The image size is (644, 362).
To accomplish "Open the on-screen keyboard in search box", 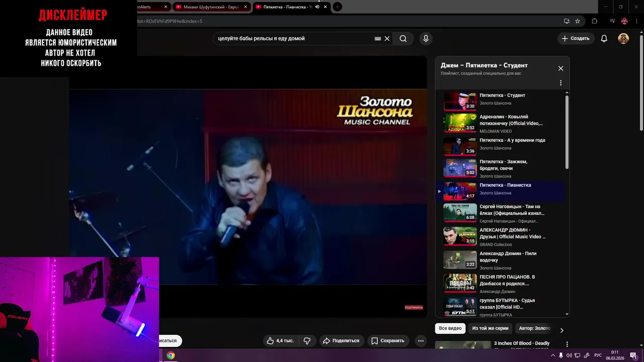I will coord(378,39).
